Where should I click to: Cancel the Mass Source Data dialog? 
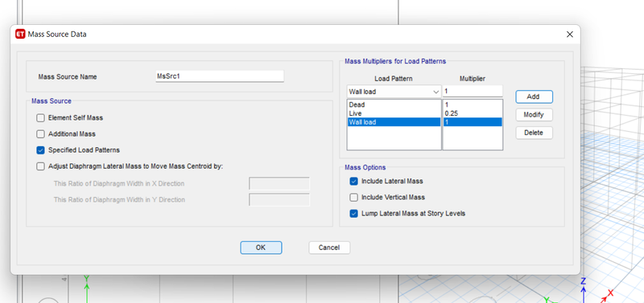(x=329, y=248)
